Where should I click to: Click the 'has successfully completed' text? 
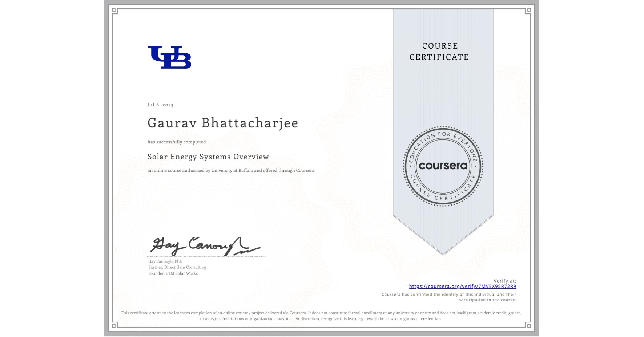tap(177, 142)
